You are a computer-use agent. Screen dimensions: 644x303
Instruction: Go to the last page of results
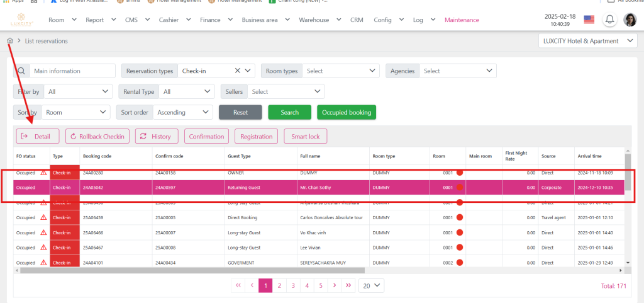[x=350, y=285]
